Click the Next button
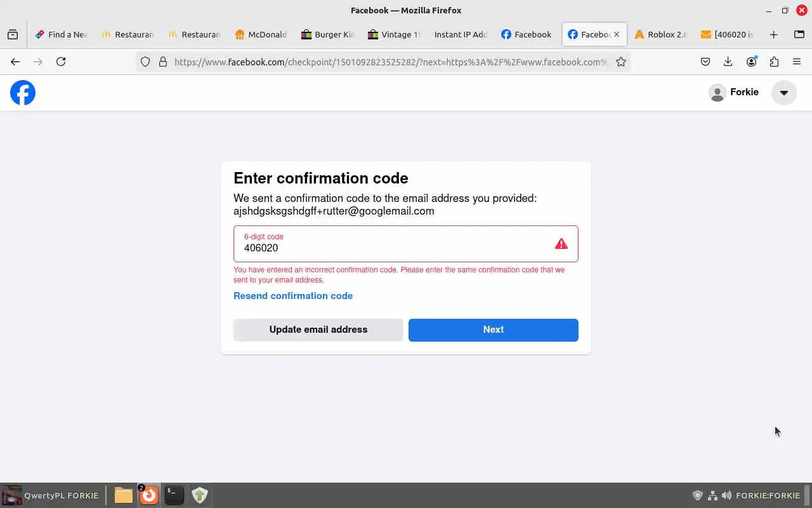The height and width of the screenshot is (508, 812). pos(494,330)
